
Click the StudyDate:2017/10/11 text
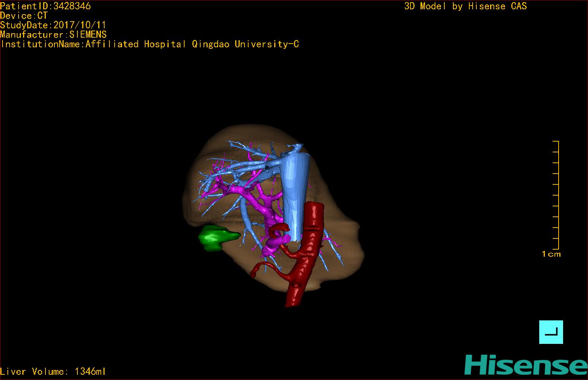coord(53,25)
